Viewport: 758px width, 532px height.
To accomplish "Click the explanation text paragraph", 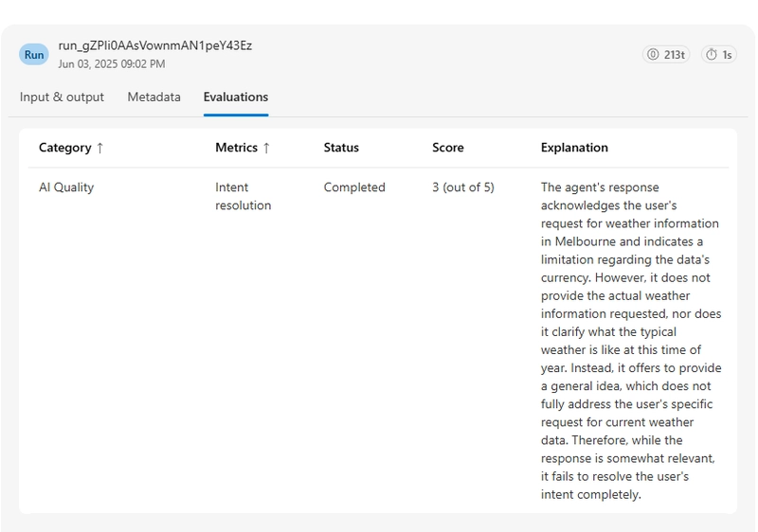I will pyautogui.click(x=631, y=341).
